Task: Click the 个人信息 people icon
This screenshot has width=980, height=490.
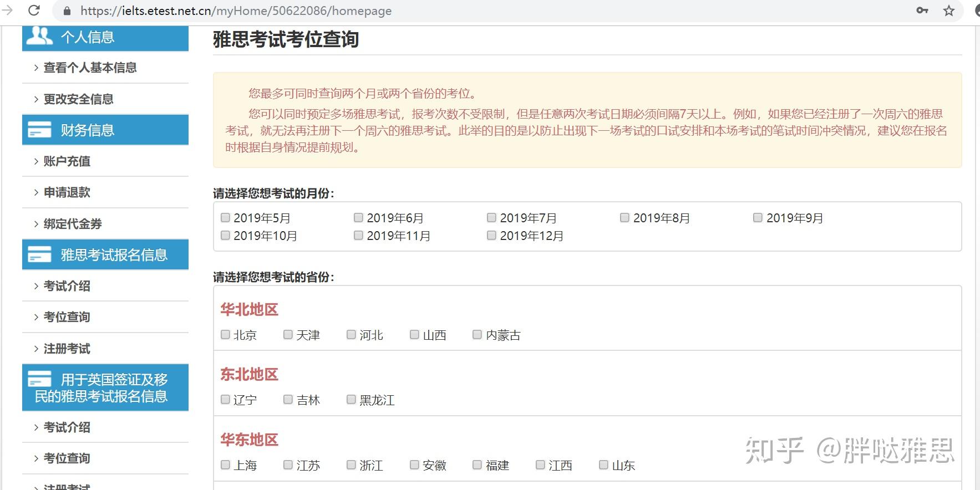Action: [39, 35]
